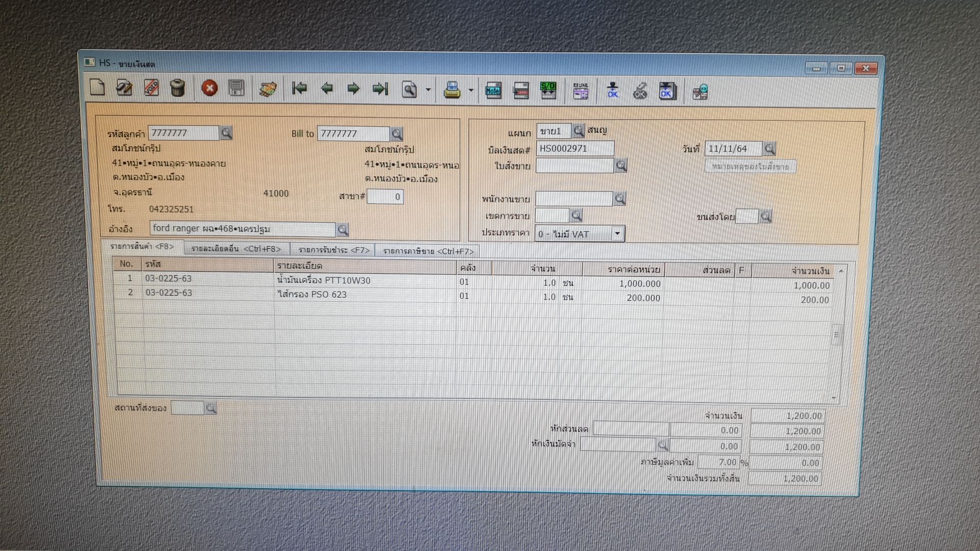
Task: Switch to รายละเอียดอื่น <Ctrl+F8> tab
Action: 236,249
